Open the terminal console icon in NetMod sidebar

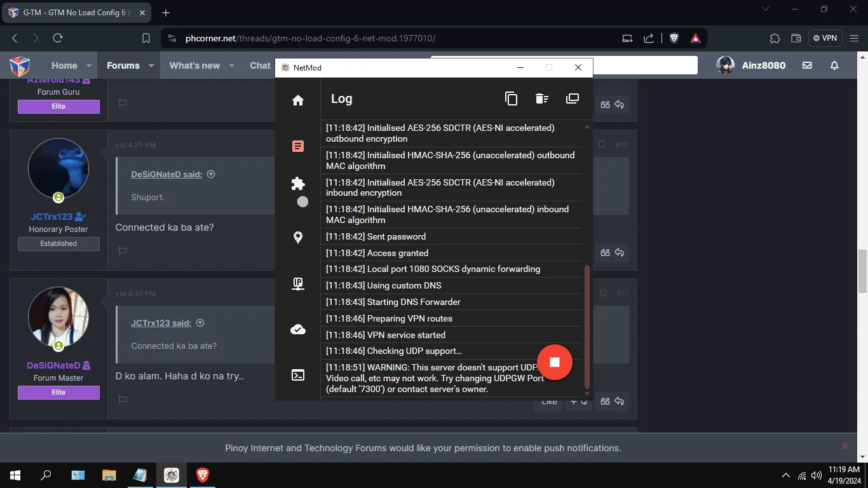tap(298, 375)
